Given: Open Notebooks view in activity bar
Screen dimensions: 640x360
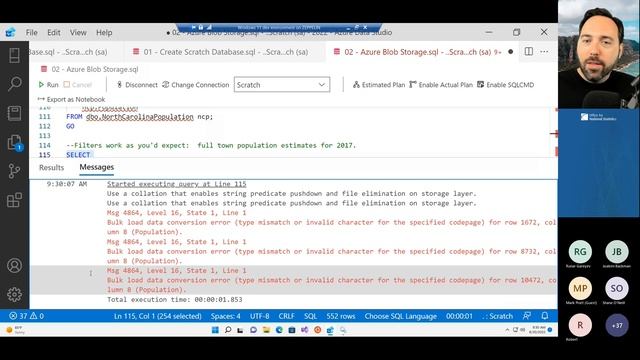Looking at the screenshot, I should pos(14,113).
